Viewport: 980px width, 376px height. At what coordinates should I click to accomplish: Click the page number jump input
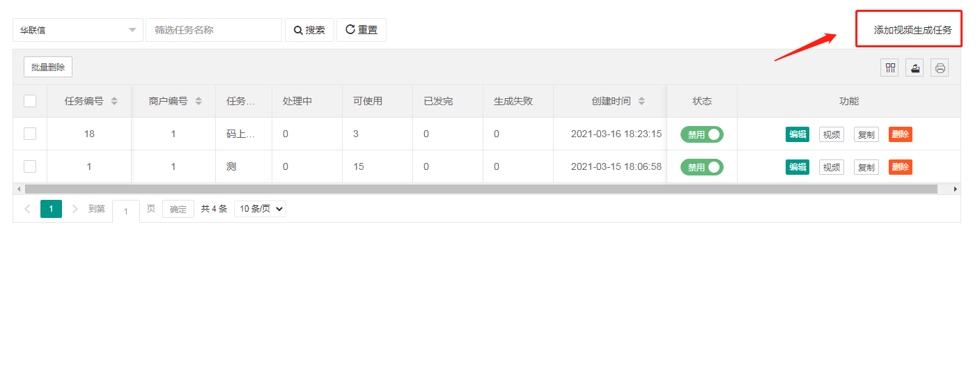[x=126, y=211]
